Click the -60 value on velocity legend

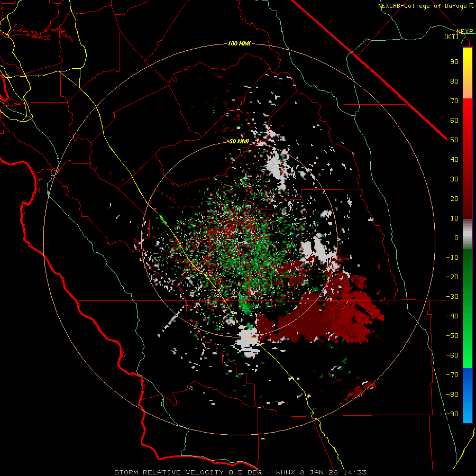(452, 355)
